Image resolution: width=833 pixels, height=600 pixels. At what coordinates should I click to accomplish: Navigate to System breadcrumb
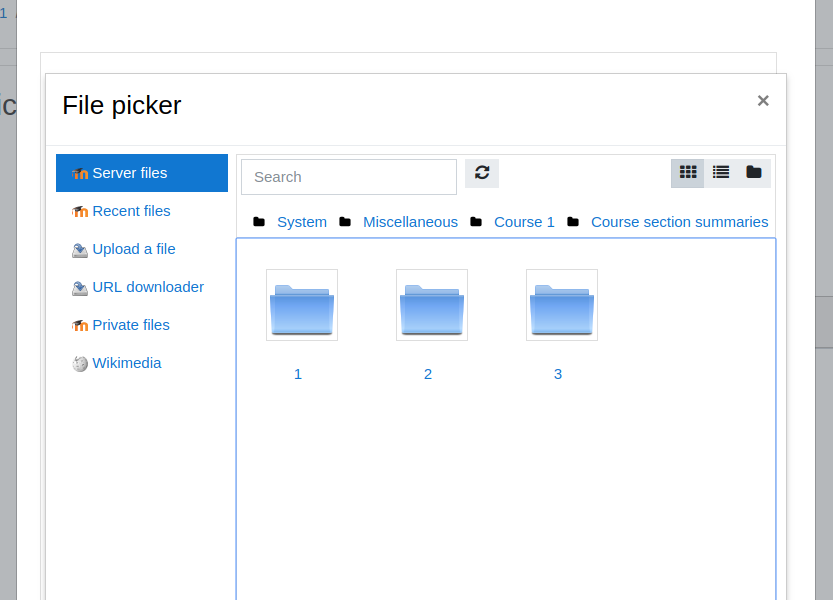[302, 222]
